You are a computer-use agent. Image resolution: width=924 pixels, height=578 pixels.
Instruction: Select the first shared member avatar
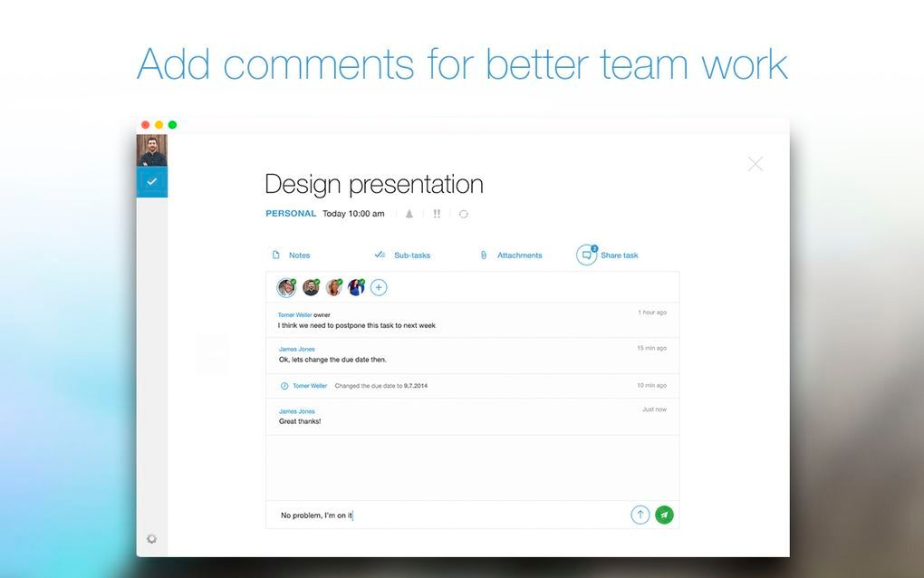(x=286, y=287)
